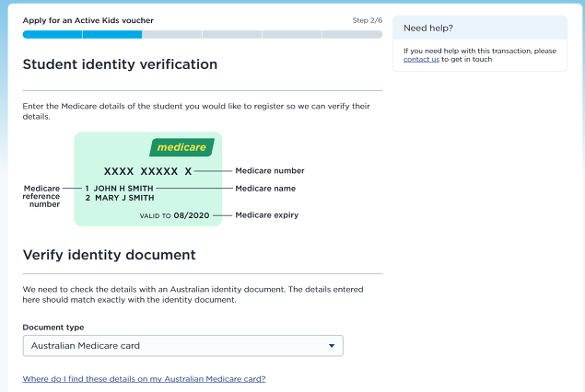Open the contact us link

[x=421, y=59]
